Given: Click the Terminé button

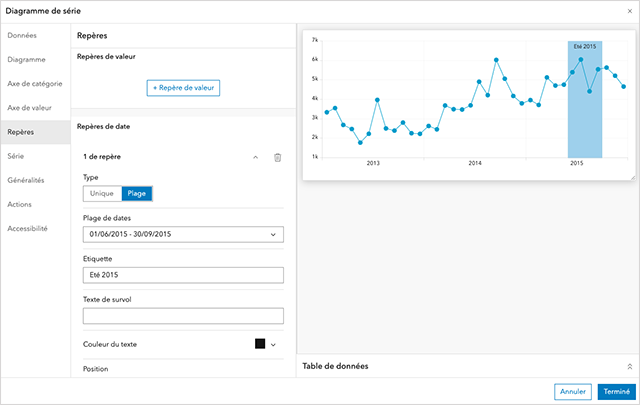Looking at the screenshot, I should click(x=617, y=392).
